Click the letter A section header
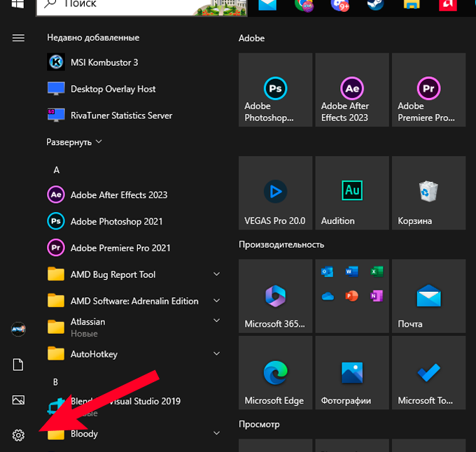The width and height of the screenshot is (476, 452). [x=57, y=170]
